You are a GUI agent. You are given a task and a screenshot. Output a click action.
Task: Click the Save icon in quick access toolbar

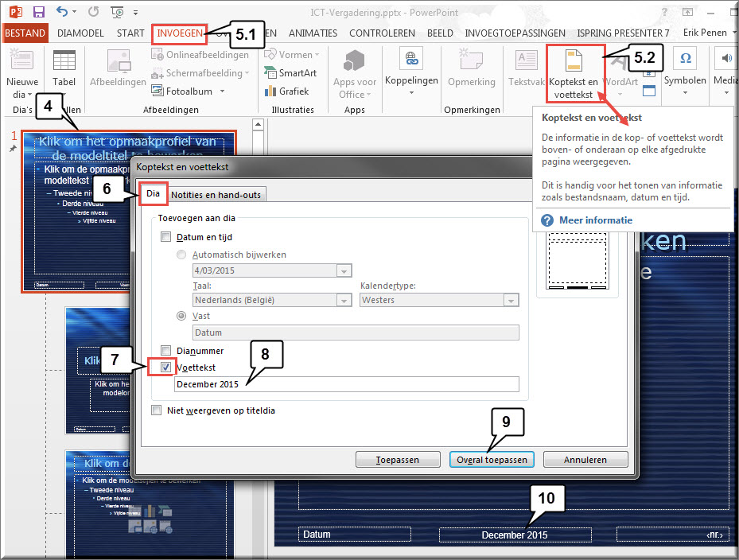click(x=39, y=11)
